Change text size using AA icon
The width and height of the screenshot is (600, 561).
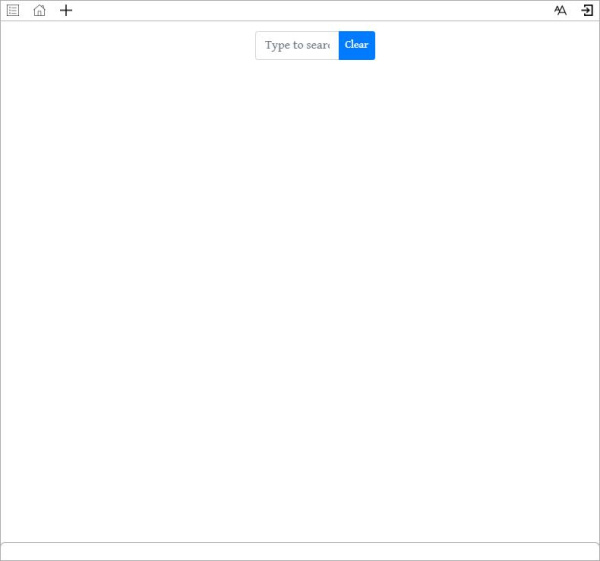coord(560,10)
